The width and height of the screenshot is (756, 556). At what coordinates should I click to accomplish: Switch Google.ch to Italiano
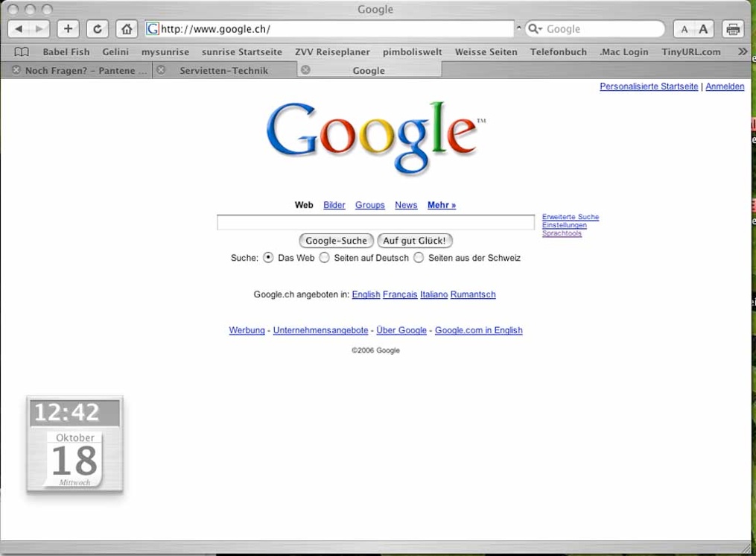tap(434, 294)
